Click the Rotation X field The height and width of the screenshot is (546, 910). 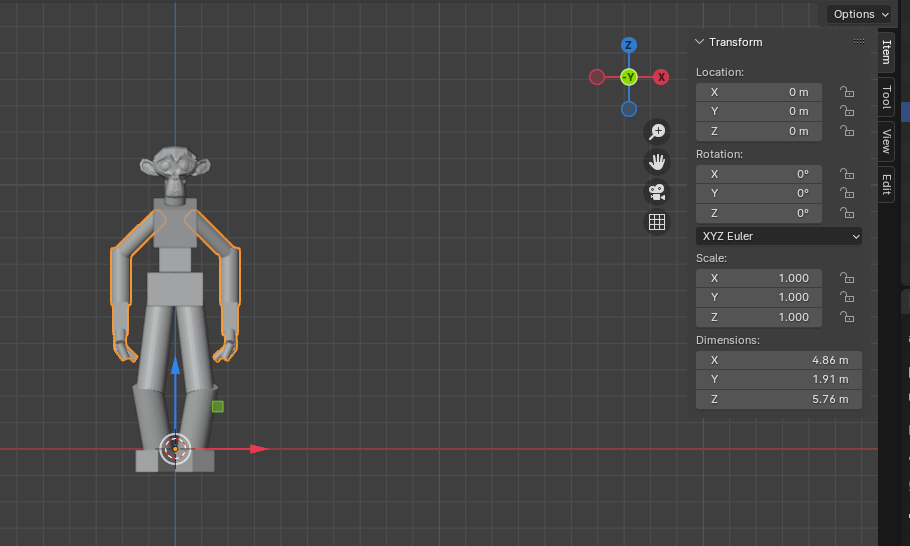(759, 174)
